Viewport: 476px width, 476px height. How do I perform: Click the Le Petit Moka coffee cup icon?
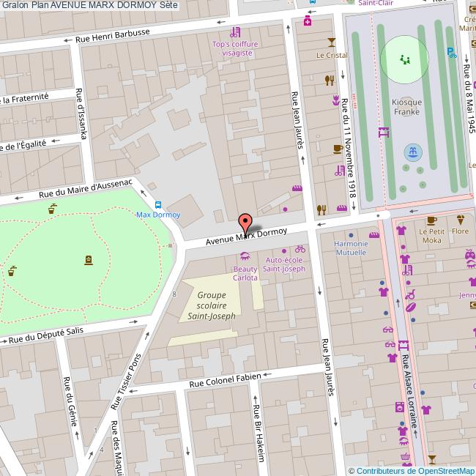431,220
